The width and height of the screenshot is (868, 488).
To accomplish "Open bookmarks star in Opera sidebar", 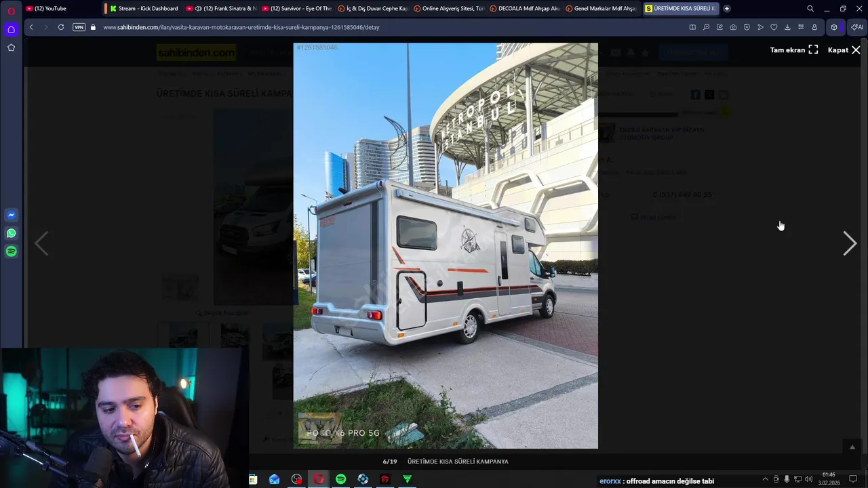I will coord(11,47).
